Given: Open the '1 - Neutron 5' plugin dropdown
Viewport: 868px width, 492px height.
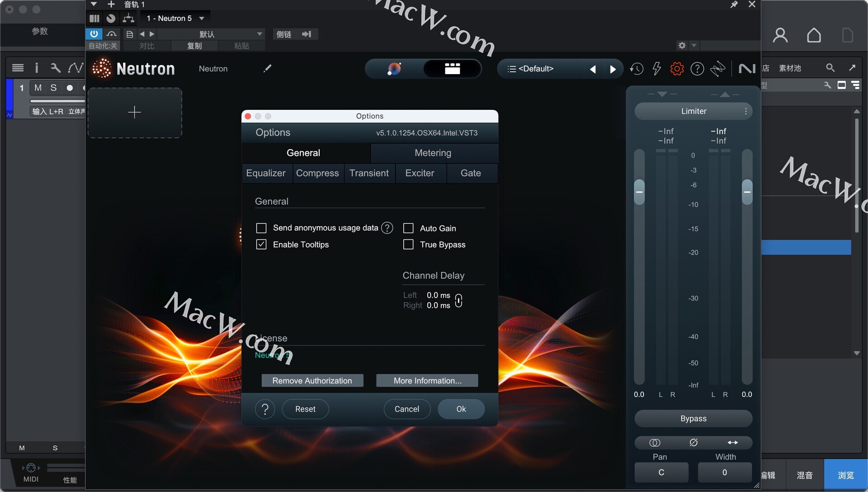Looking at the screenshot, I should [x=175, y=19].
